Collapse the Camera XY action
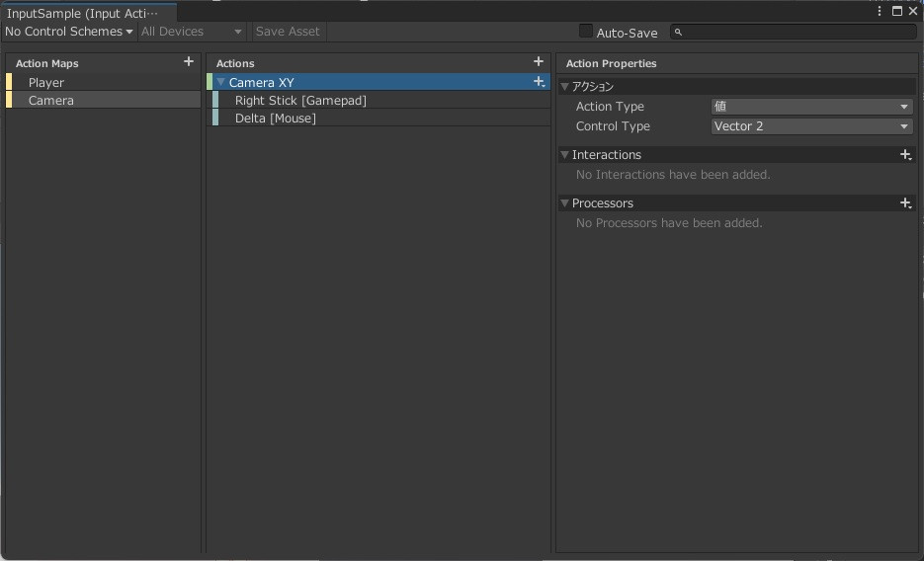 [221, 83]
